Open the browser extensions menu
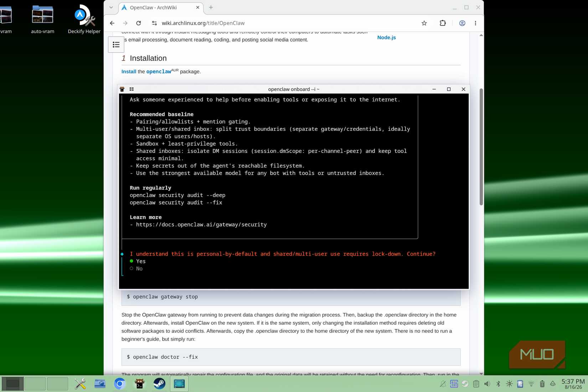Screen dimensions: 588x392 (443, 23)
